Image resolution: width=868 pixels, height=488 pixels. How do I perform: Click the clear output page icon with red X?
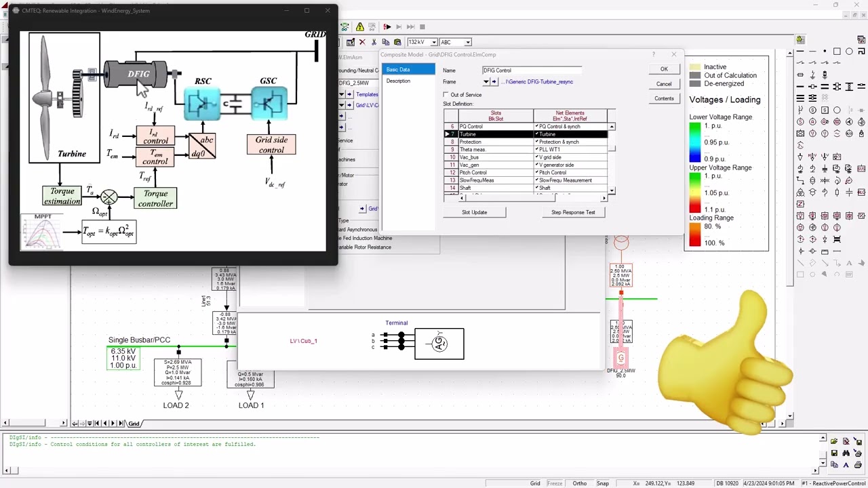(x=846, y=441)
